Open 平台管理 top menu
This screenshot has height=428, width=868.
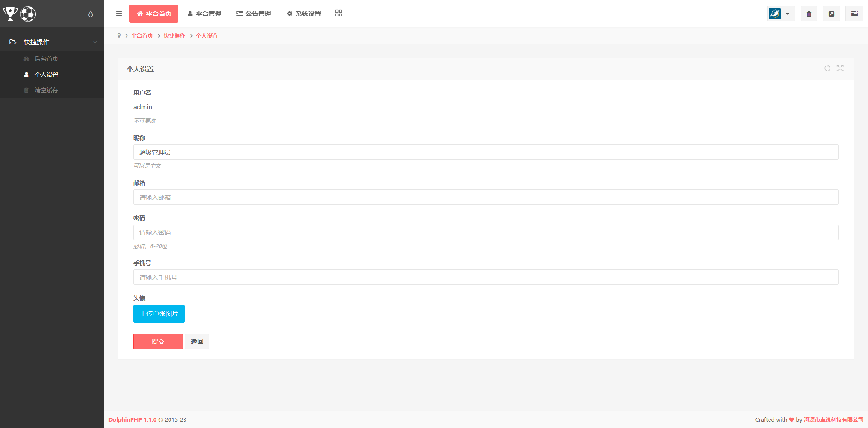pyautogui.click(x=204, y=14)
